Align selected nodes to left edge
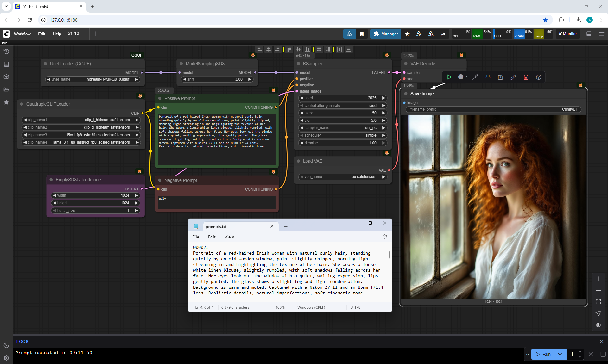Screen dimensions: 608x364 point(259,49)
